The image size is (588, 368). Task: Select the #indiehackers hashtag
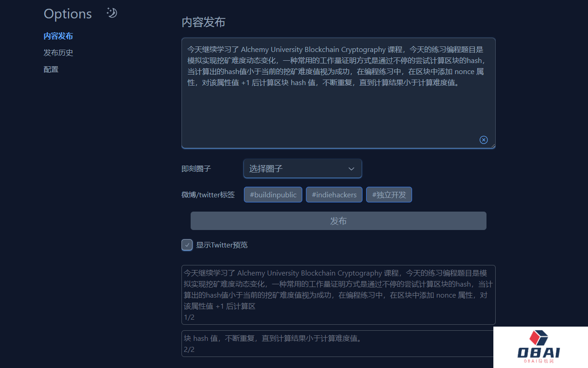334,194
